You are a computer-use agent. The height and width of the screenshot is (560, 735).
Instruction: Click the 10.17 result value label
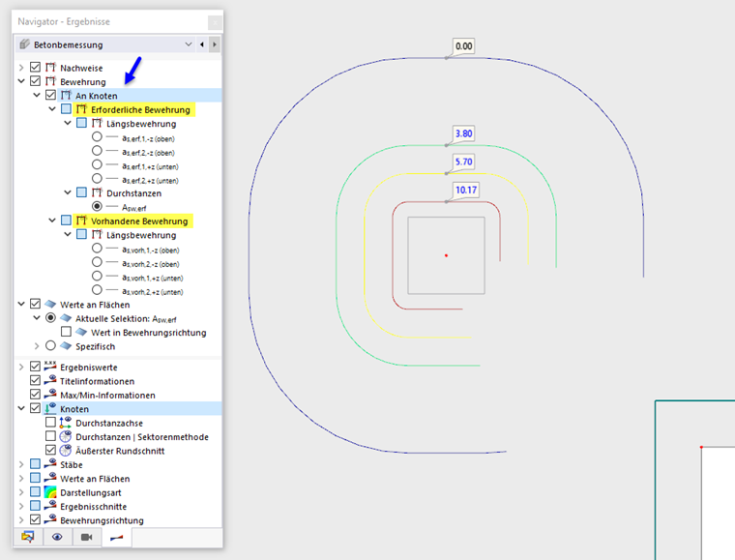click(466, 190)
